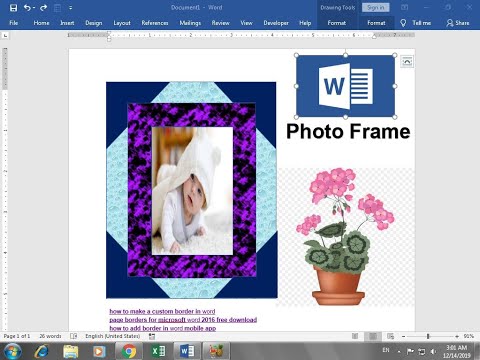The image size is (480, 360).
Task: Show hidden tray icons arrow
Action: click(399, 351)
